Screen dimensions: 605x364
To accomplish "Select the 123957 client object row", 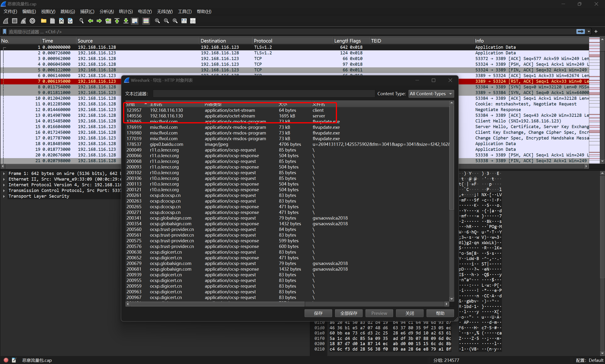I will pyautogui.click(x=287, y=110).
